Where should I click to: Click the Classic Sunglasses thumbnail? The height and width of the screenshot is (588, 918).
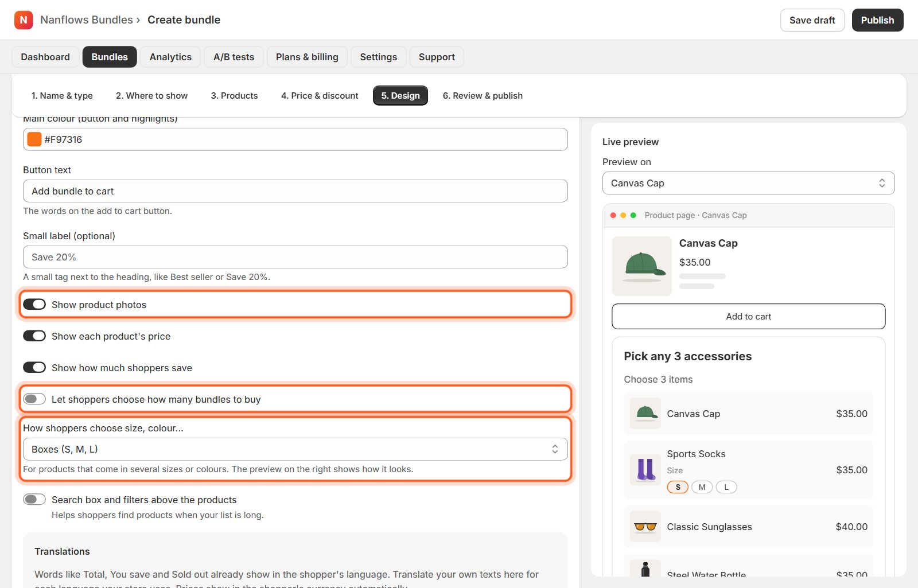[645, 527]
